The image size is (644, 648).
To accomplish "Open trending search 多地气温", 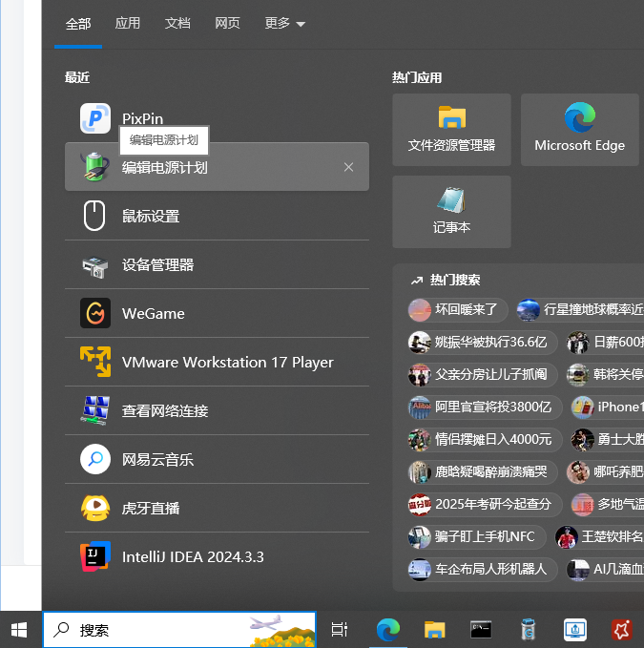I will (607, 504).
